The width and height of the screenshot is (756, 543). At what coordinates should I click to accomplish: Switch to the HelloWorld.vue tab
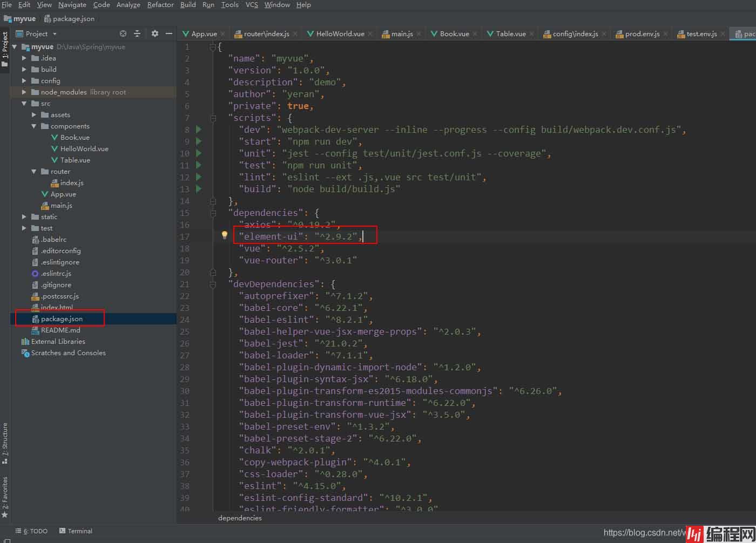(x=340, y=33)
